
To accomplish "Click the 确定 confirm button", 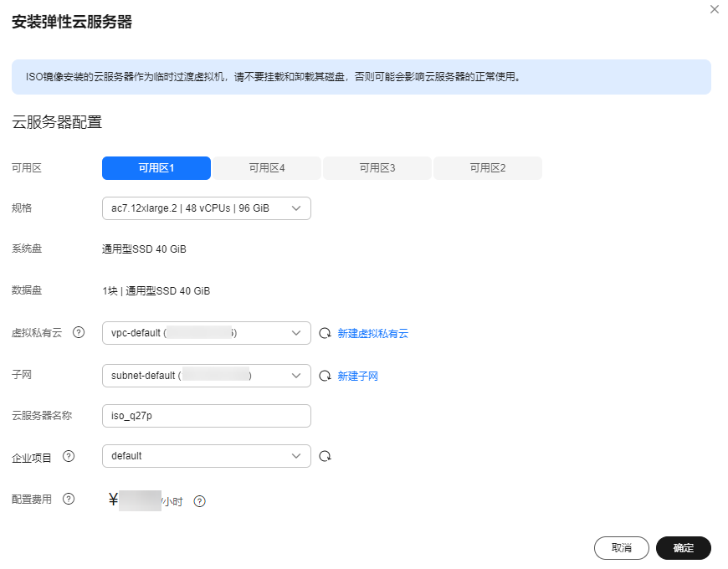I will (683, 548).
